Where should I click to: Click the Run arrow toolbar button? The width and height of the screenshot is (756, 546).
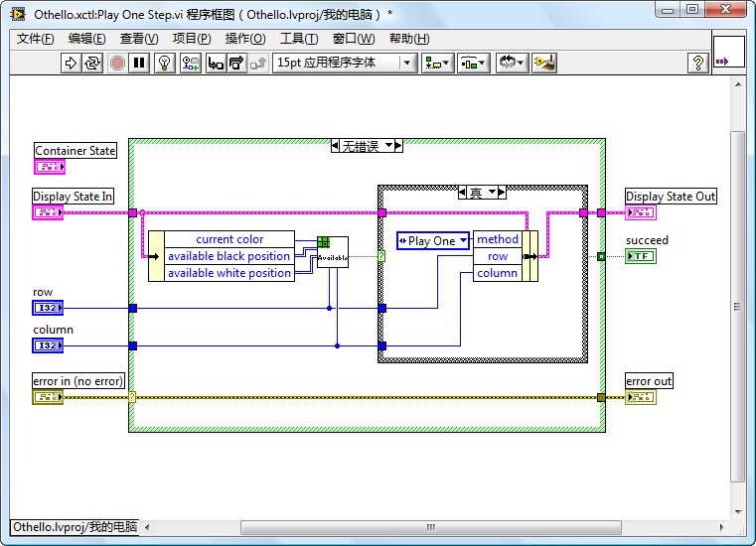point(71,63)
